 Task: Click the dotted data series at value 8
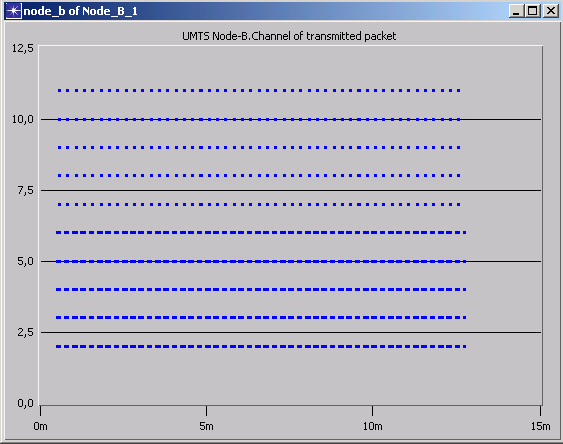[x=259, y=176]
